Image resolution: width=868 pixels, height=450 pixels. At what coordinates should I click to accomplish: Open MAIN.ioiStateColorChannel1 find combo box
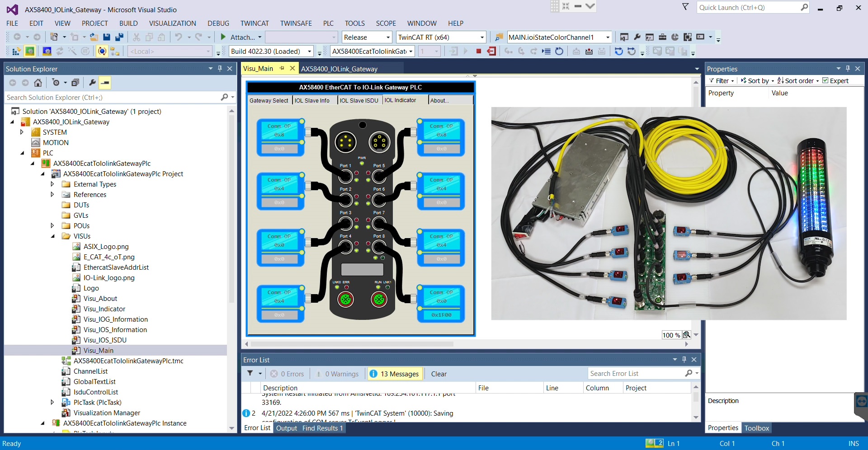tap(559, 37)
